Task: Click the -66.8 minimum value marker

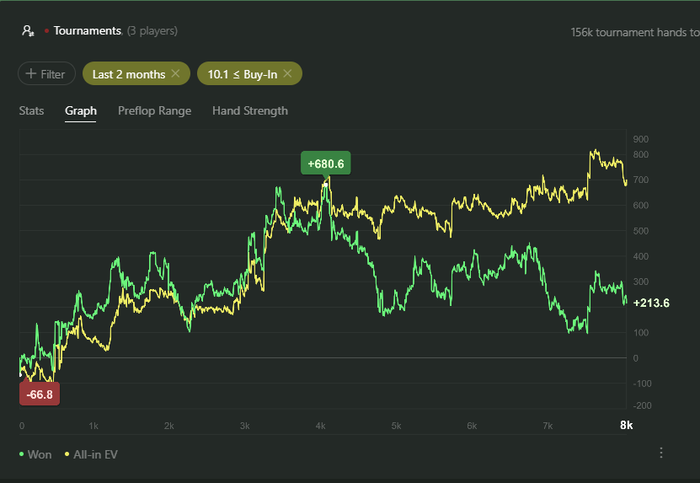Action: [x=39, y=394]
